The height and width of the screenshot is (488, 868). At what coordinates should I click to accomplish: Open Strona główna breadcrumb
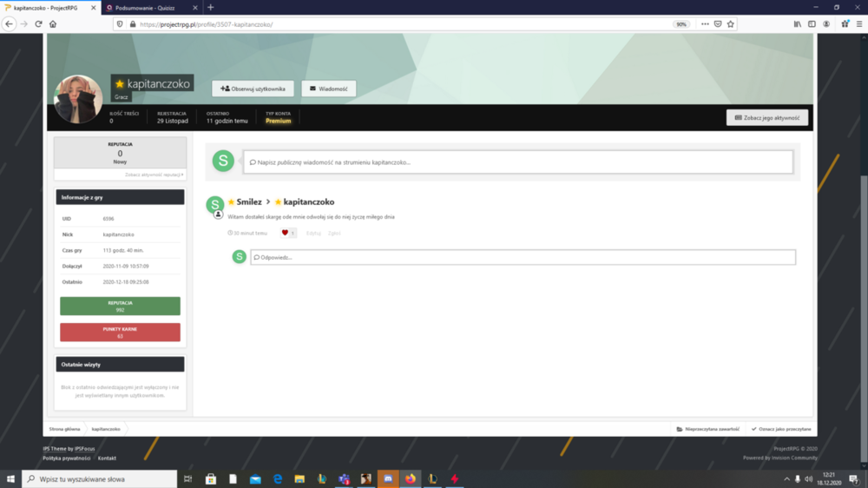(64, 429)
